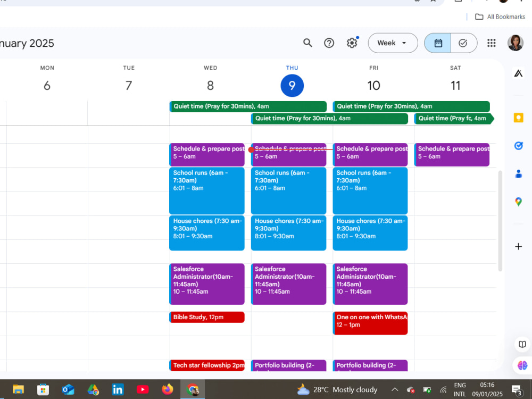Image resolution: width=532 pixels, height=399 pixels.
Task: Select Wednesday 8 date header
Action: pos(210,85)
